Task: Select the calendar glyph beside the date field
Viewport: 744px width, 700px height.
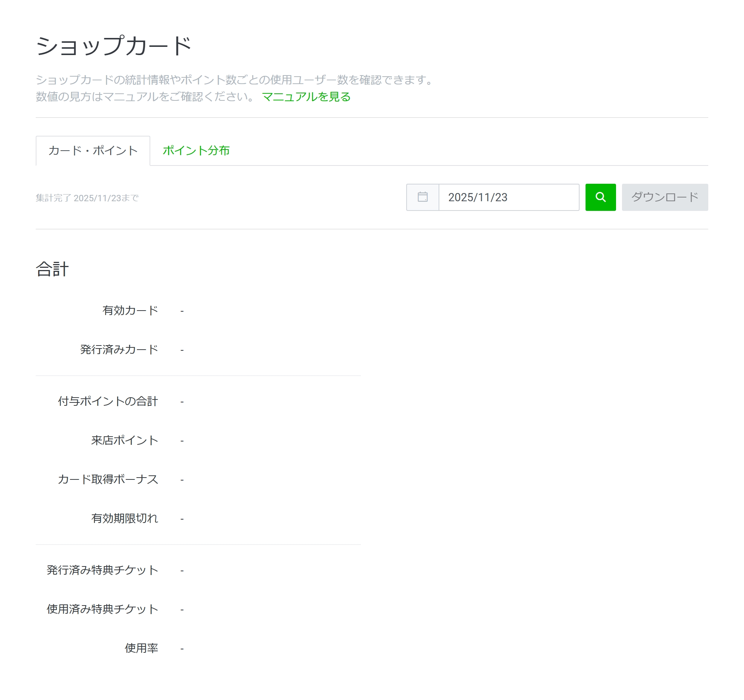Action: [x=423, y=197]
